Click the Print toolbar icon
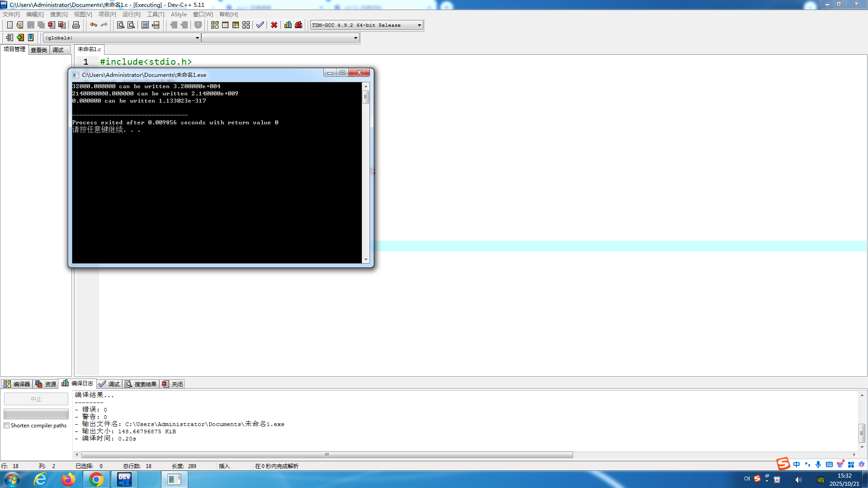 [x=76, y=25]
